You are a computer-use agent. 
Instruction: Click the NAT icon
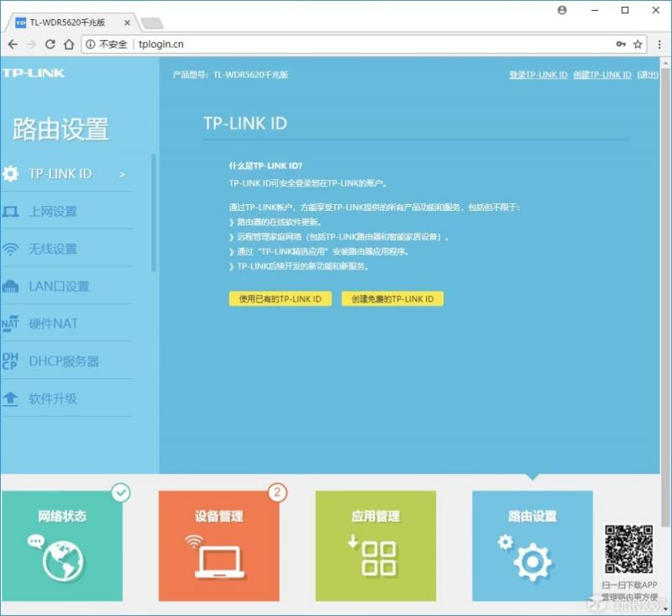click(10, 324)
